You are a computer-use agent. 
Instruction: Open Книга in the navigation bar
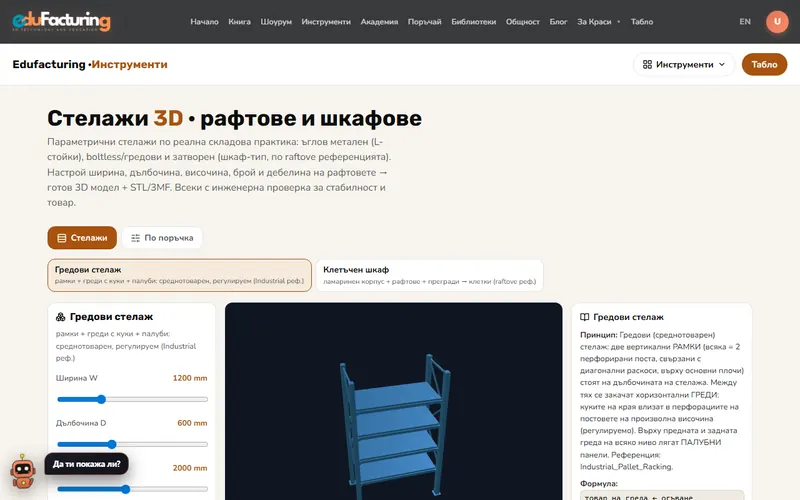point(239,21)
